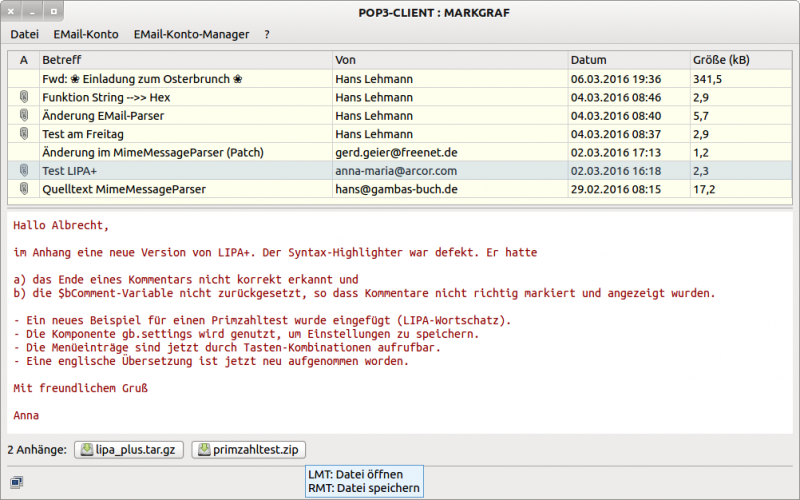The width and height of the screenshot is (800, 500).
Task: Click attachment icon of 'Funktion String -->> Hex' email
Action: point(24,97)
